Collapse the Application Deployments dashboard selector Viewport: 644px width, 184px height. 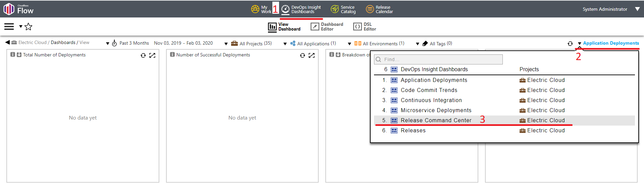580,44
